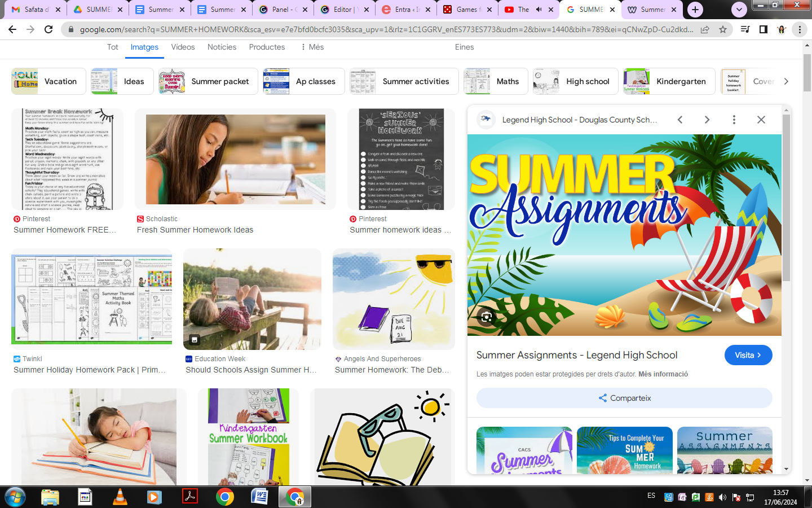Go to previous image in the preview panel
Screen dimensions: 812x508
point(680,120)
